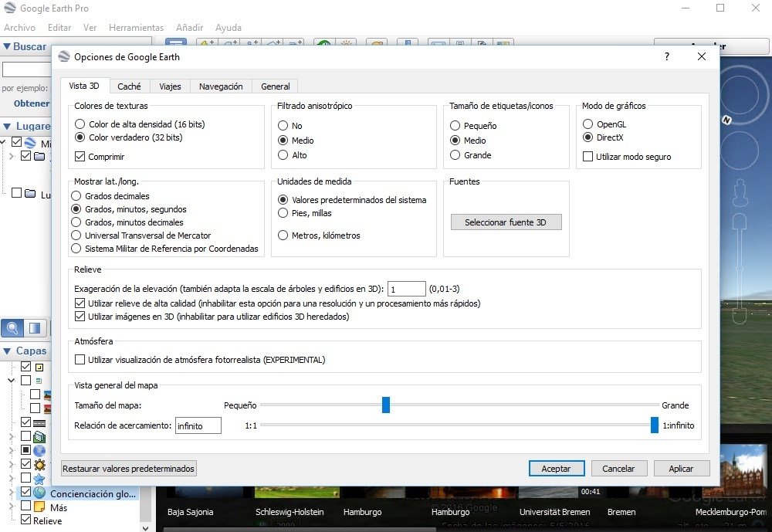Image resolution: width=772 pixels, height=532 pixels.
Task: Click the move joystick ring in navigation controls
Action: pyautogui.click(x=740, y=149)
